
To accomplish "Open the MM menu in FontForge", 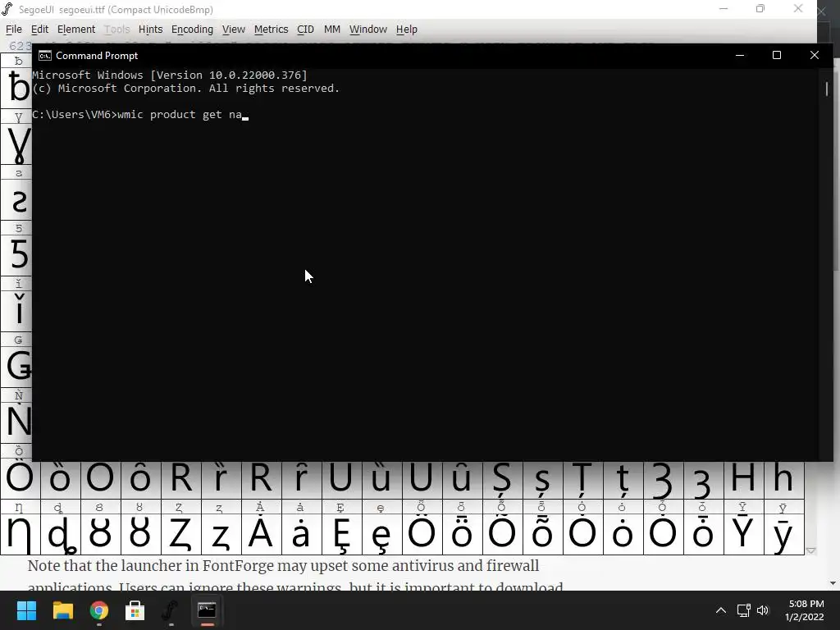I will (x=331, y=30).
